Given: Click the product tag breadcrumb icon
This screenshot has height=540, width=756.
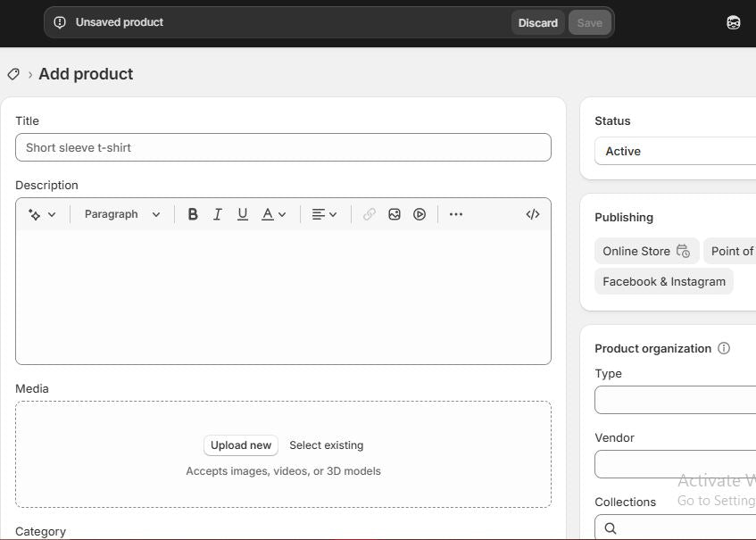Looking at the screenshot, I should click(13, 74).
